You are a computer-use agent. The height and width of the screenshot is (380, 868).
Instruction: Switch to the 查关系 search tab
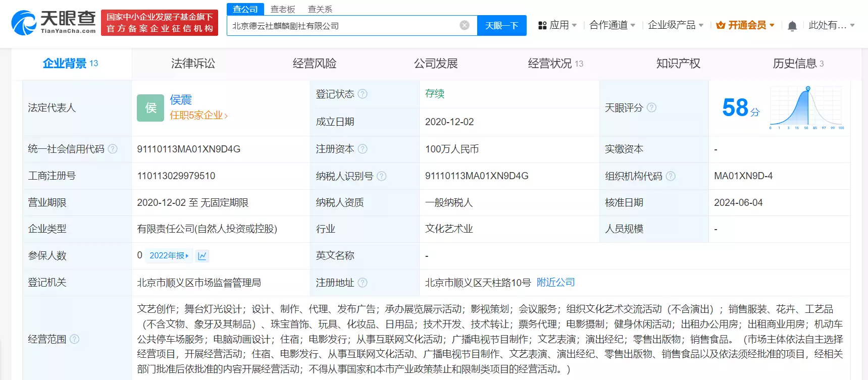320,9
